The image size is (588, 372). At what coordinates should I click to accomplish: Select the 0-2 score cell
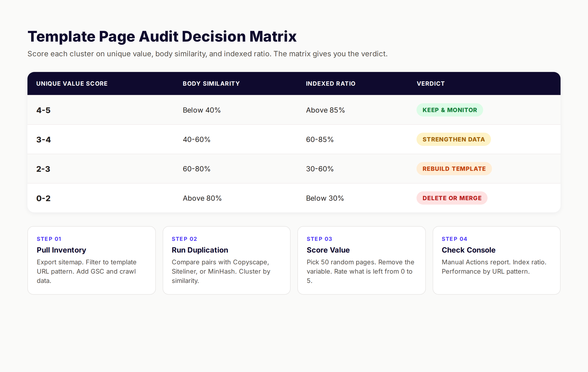(43, 198)
